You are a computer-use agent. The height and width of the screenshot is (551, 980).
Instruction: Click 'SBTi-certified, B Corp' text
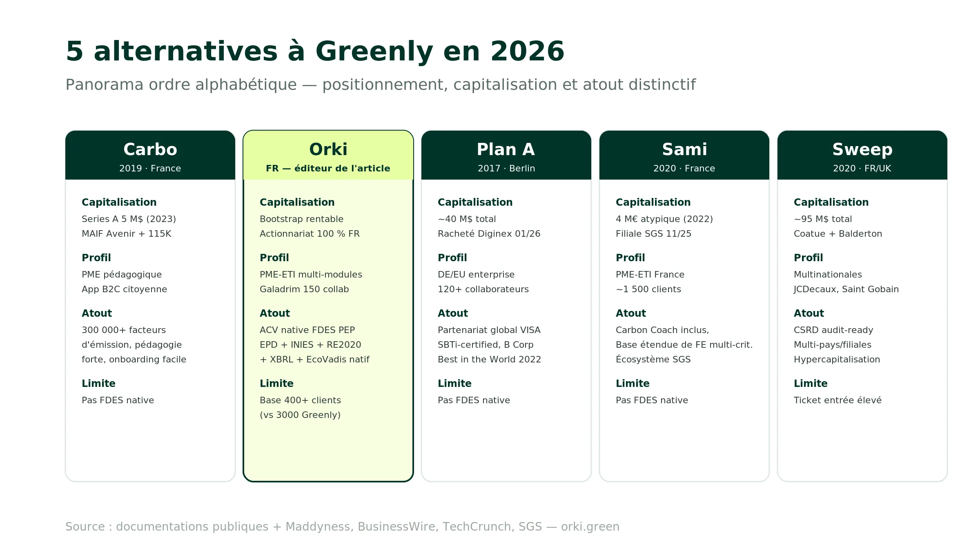click(486, 345)
